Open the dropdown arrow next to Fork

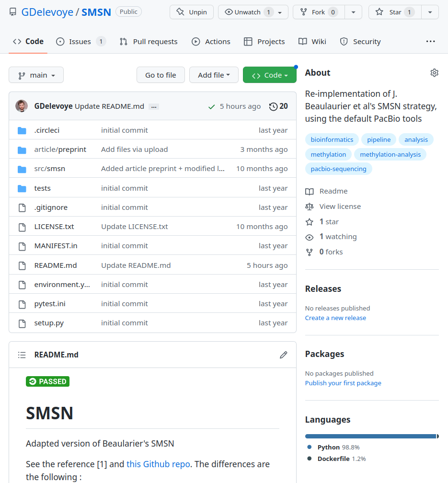coord(354,12)
